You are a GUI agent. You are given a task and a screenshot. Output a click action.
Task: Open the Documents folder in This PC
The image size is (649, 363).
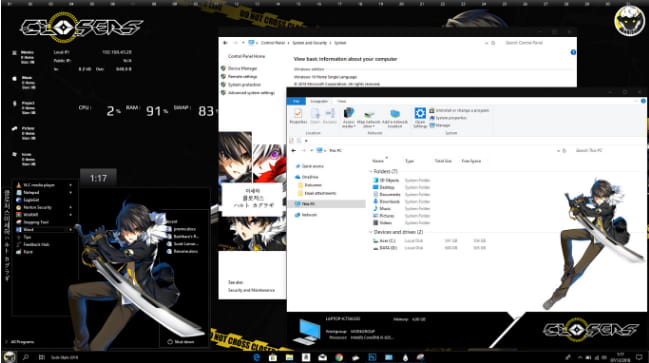pyautogui.click(x=387, y=195)
